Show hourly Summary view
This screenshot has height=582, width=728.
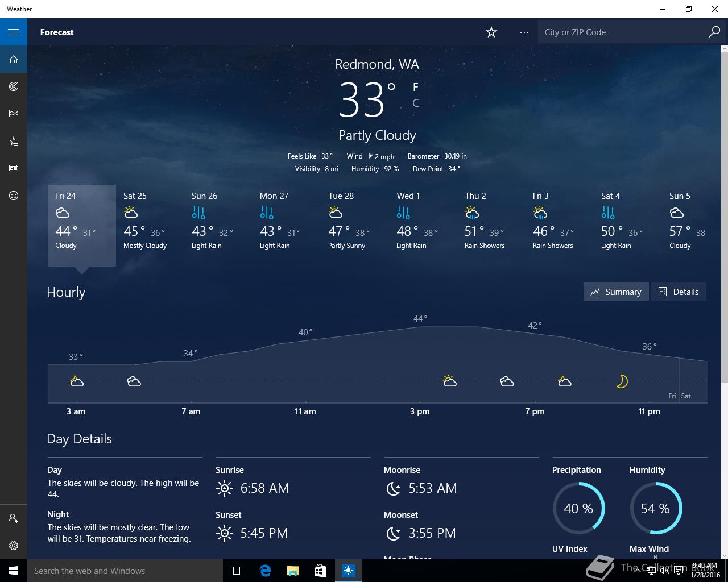tap(616, 292)
